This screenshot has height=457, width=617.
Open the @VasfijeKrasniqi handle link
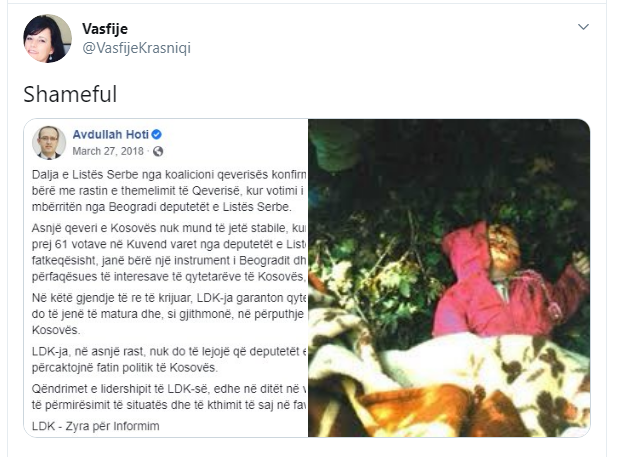[136, 48]
